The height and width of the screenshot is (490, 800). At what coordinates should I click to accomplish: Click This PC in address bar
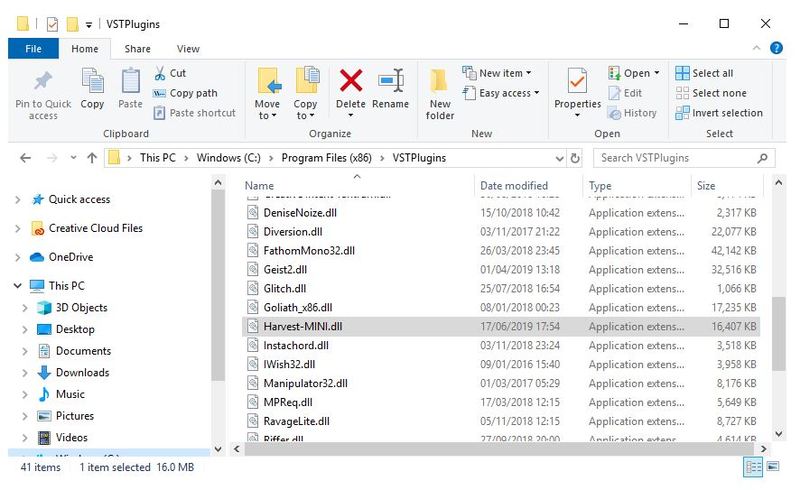(158, 158)
